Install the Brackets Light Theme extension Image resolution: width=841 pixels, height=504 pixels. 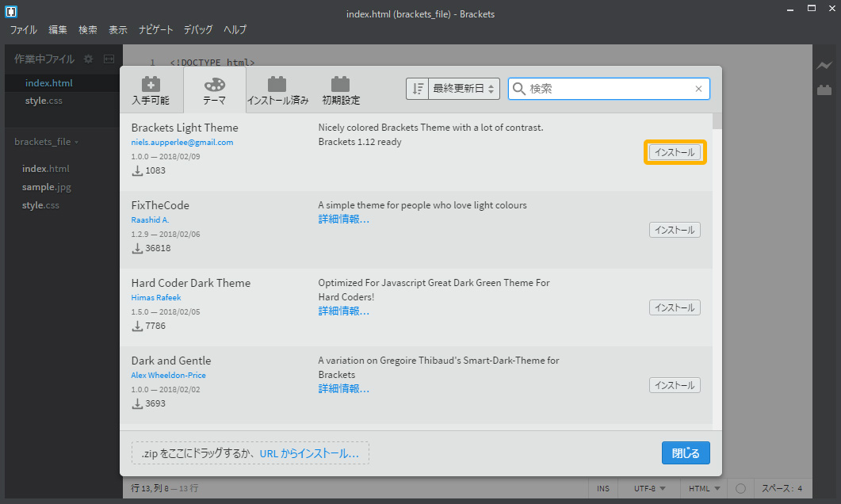(x=675, y=151)
